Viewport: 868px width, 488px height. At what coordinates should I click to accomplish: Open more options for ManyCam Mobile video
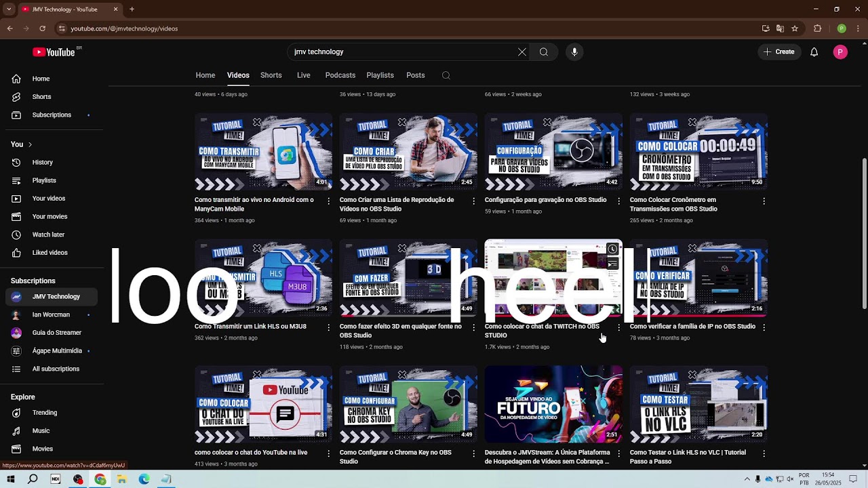point(328,201)
